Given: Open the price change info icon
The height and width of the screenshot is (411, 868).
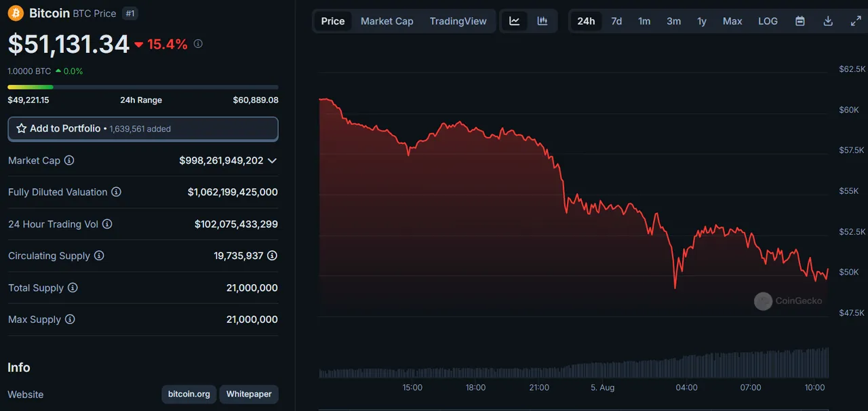Looking at the screenshot, I should click(198, 44).
